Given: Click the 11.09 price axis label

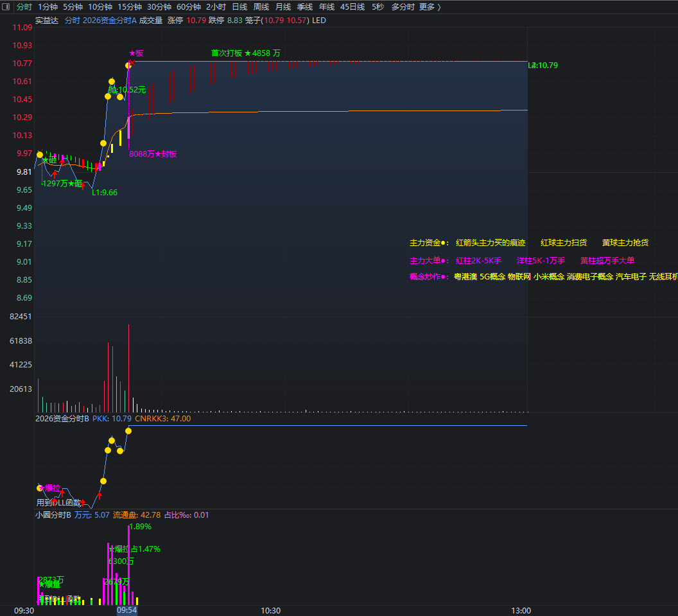Looking at the screenshot, I should 22,28.
